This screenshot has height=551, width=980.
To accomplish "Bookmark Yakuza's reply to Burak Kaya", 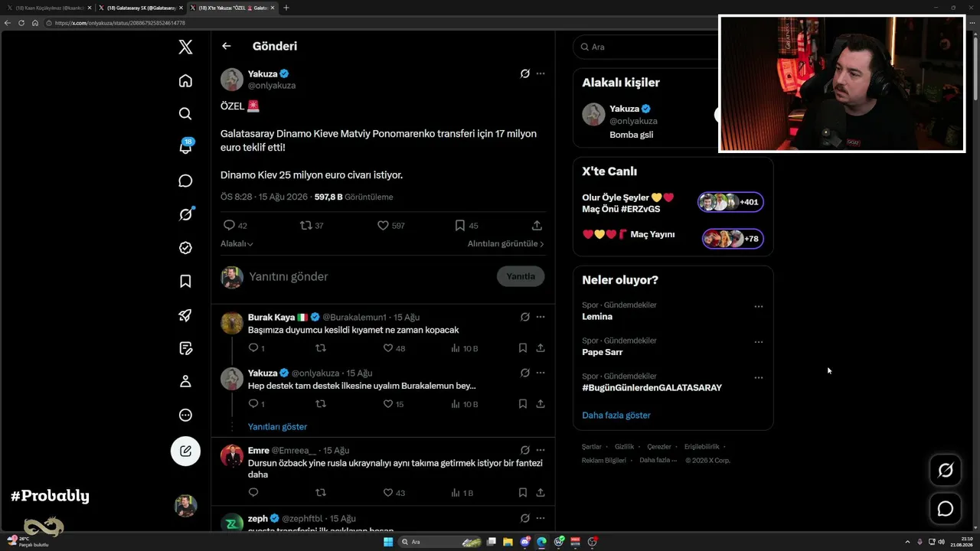I will tap(523, 404).
